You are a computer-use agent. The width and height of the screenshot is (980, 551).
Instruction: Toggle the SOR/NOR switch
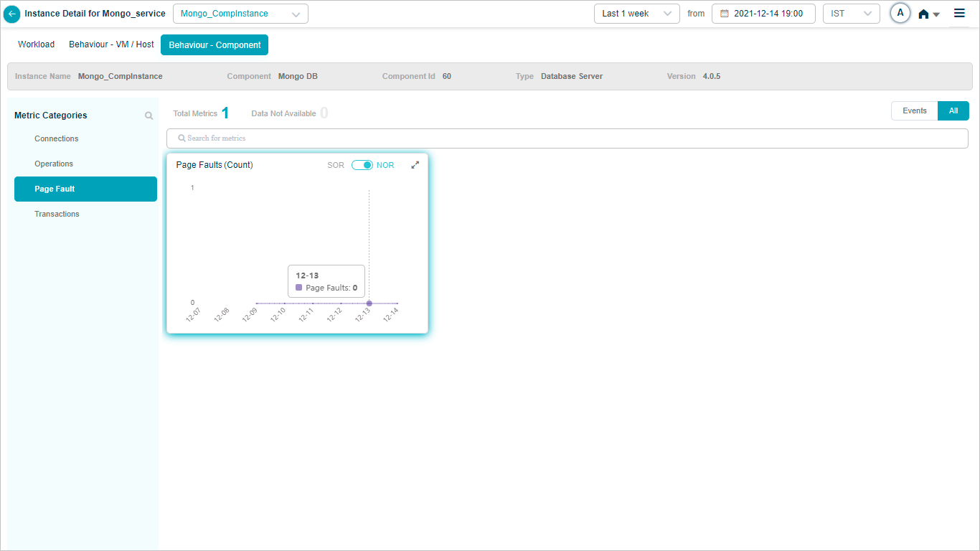pyautogui.click(x=362, y=165)
